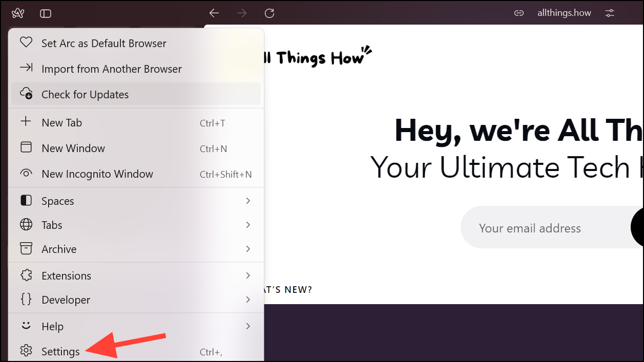Choose New Window menu entry
The image size is (644, 362).
(x=136, y=148)
